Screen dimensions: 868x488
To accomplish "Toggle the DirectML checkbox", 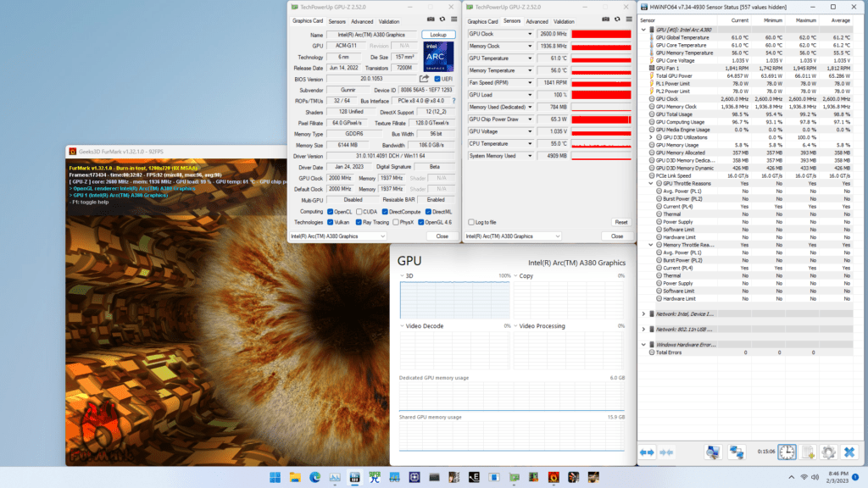I will (x=428, y=211).
